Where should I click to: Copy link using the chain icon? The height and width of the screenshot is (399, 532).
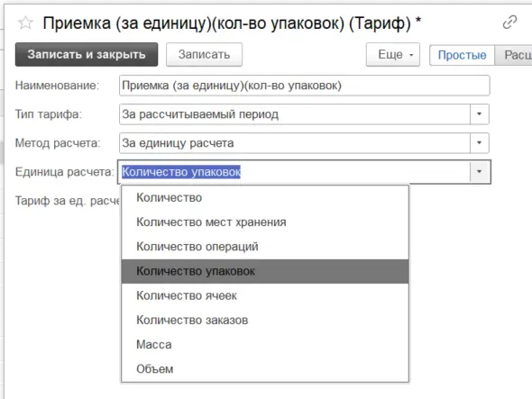click(509, 23)
